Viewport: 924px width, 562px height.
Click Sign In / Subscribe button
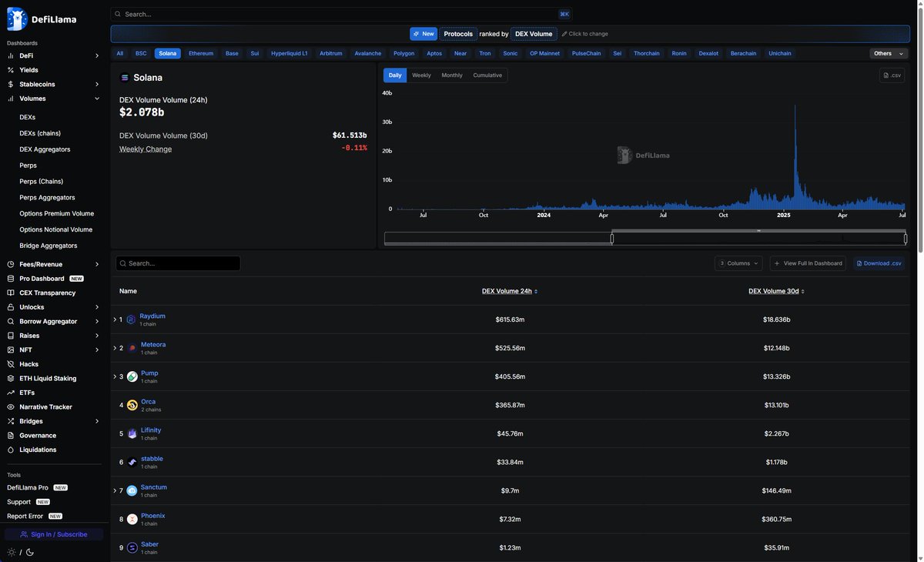tap(54, 534)
